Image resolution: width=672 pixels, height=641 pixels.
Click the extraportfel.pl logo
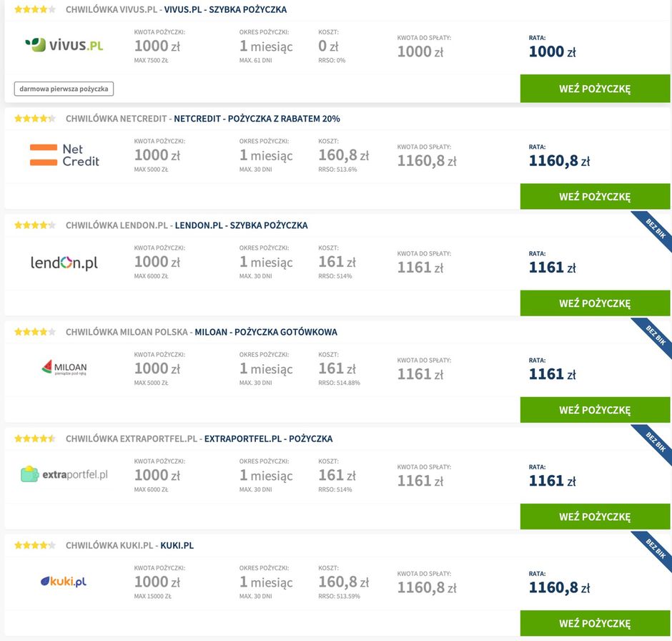point(64,474)
